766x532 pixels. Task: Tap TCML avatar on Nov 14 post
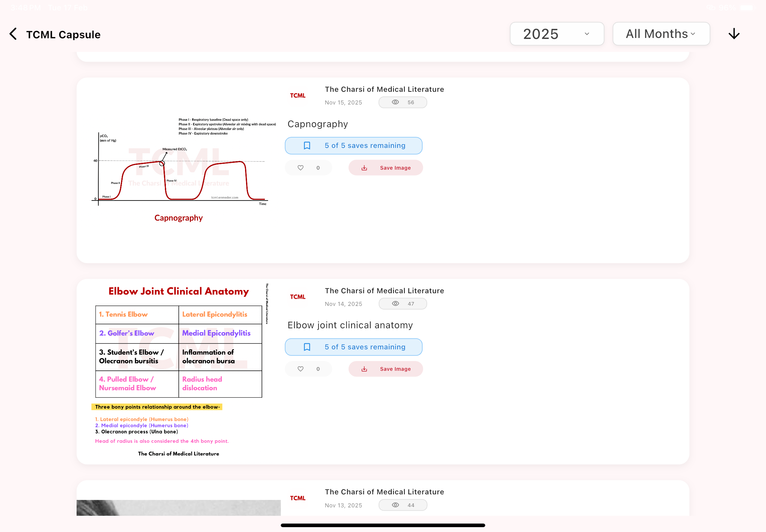point(297,297)
